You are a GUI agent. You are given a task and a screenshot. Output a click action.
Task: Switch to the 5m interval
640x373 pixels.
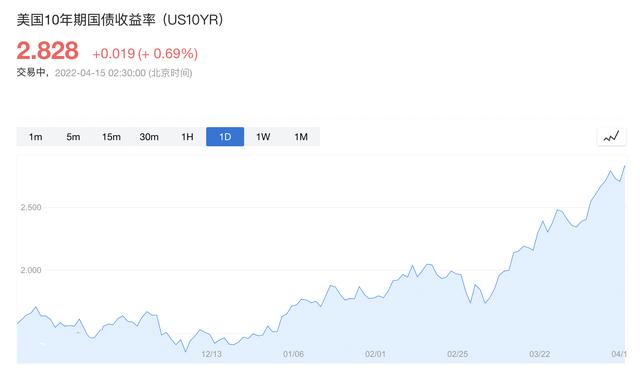[x=73, y=137]
